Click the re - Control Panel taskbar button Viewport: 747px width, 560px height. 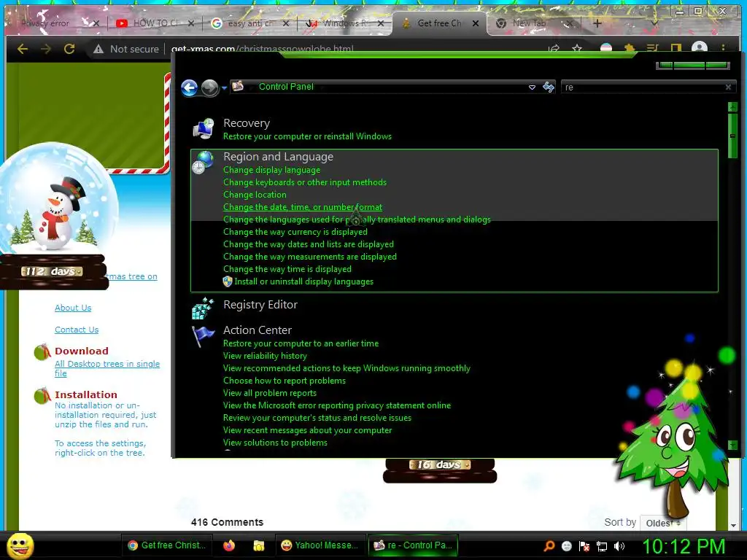pyautogui.click(x=413, y=545)
